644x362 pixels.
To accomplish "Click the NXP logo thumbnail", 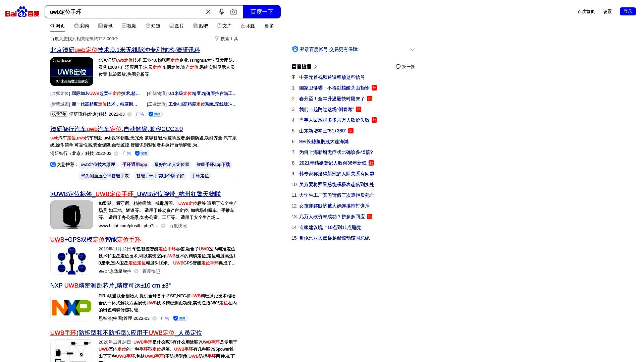I will pyautogui.click(x=72, y=307).
